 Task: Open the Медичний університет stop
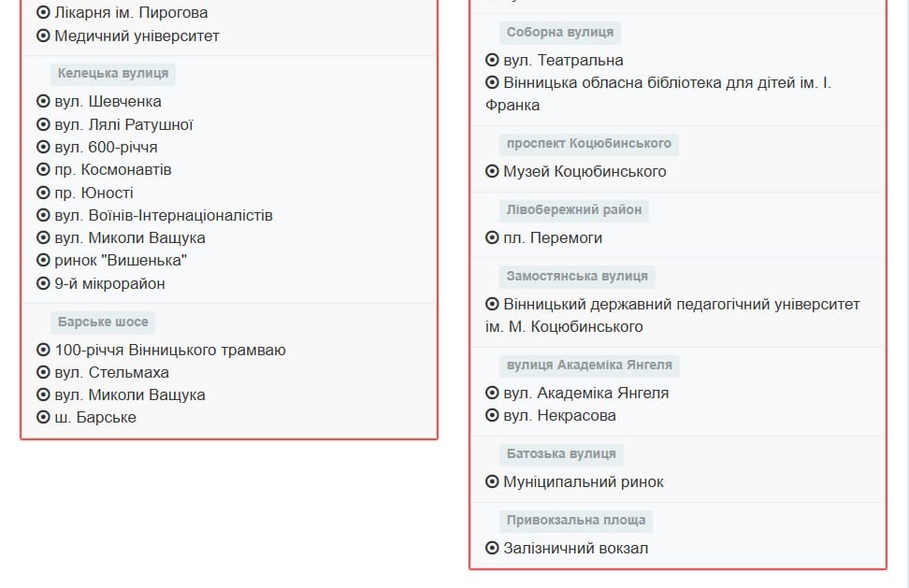(x=137, y=36)
